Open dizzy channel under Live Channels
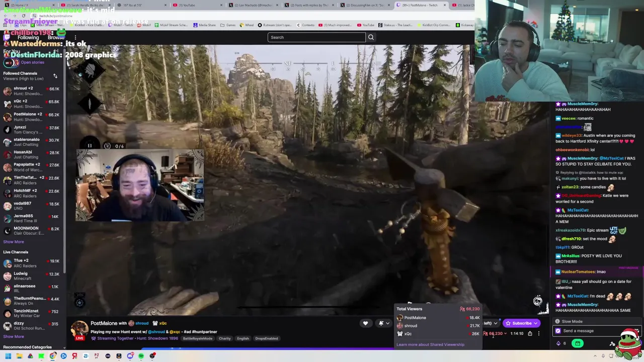 [x=33, y=326]
